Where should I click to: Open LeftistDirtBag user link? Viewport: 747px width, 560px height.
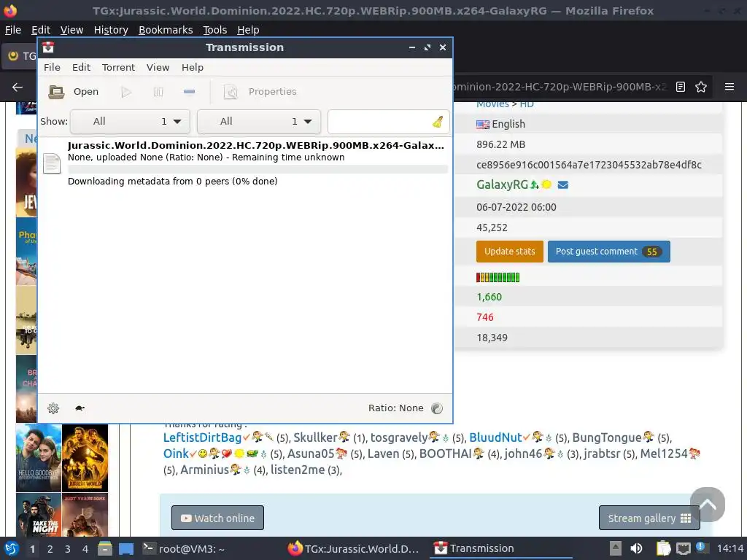point(203,437)
